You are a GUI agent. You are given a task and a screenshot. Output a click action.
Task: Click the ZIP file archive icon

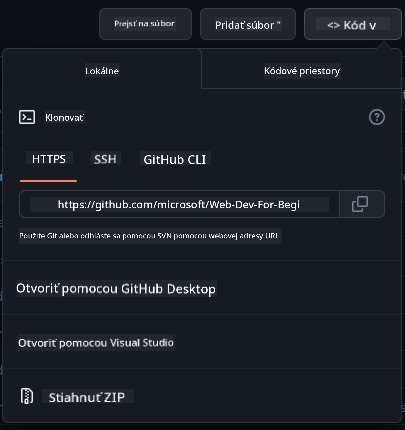pos(27,396)
